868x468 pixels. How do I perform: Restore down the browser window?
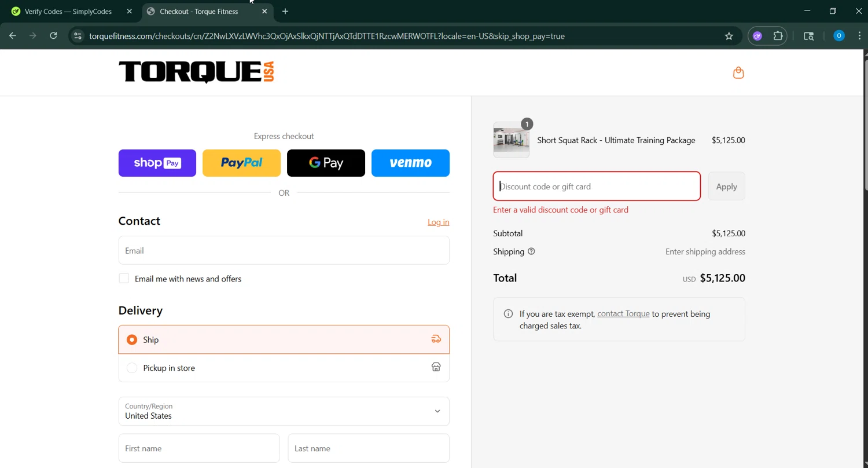tap(833, 11)
